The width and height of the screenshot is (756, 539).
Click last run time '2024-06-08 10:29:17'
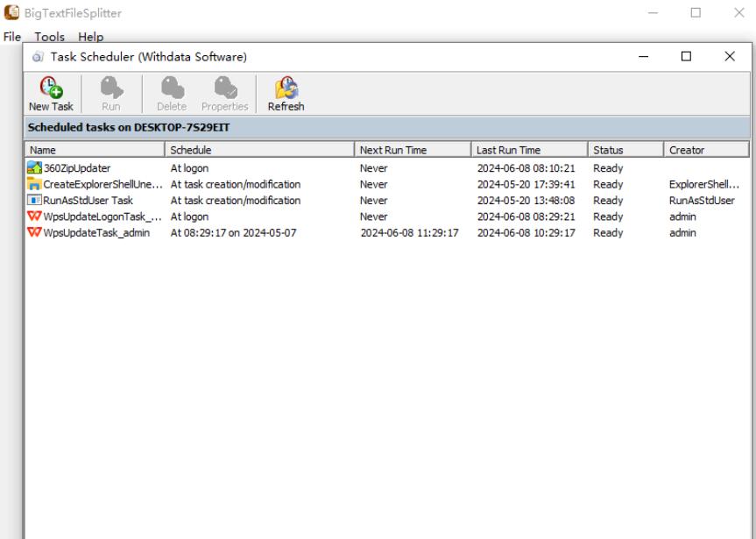click(x=526, y=232)
